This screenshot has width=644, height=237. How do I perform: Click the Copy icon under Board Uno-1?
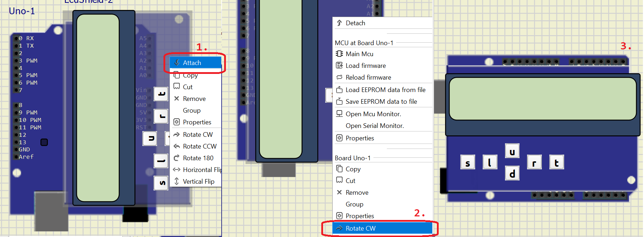pos(339,169)
